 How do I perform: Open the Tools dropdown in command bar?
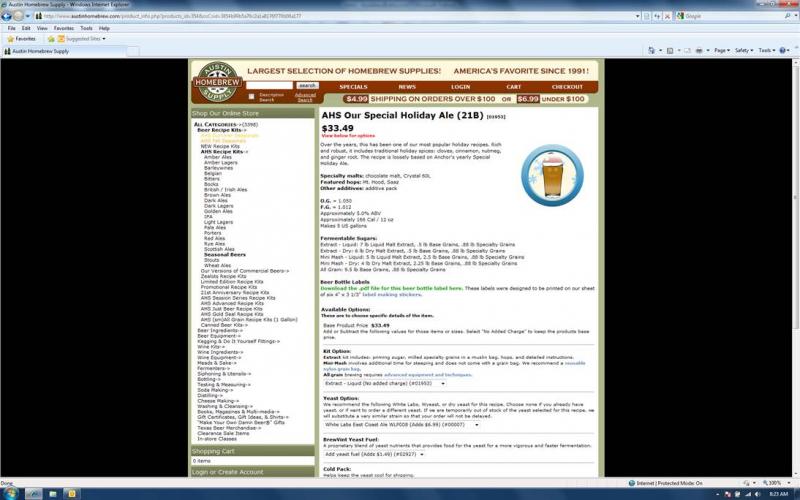(x=766, y=51)
